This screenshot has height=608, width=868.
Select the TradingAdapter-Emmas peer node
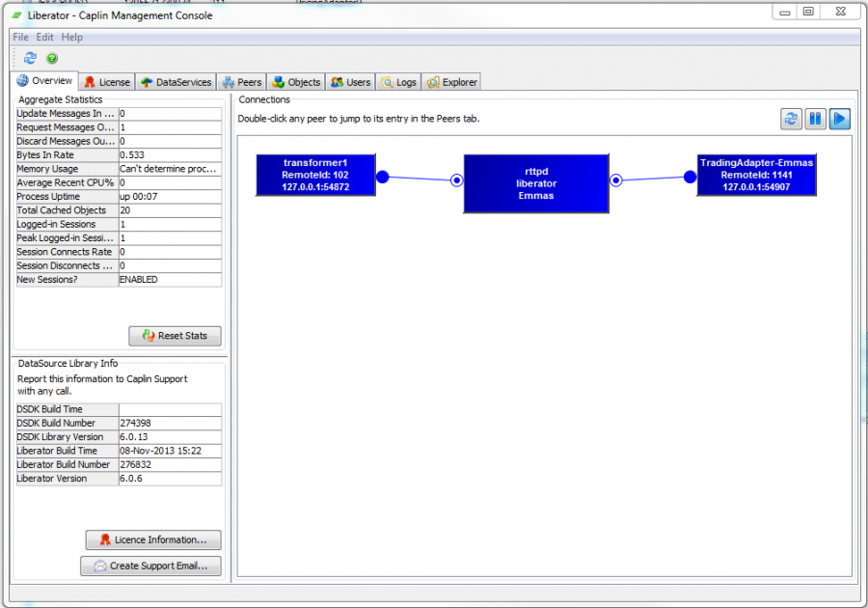click(756, 175)
